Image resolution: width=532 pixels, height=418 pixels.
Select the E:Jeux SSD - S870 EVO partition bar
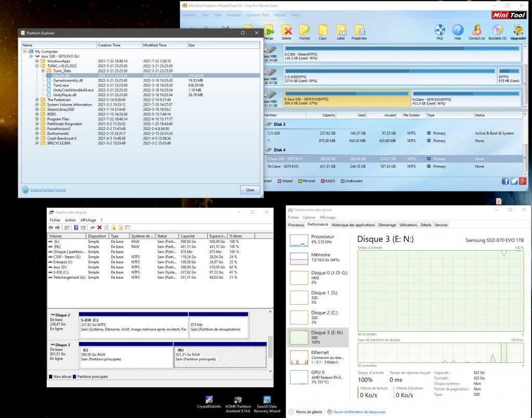(347, 98)
